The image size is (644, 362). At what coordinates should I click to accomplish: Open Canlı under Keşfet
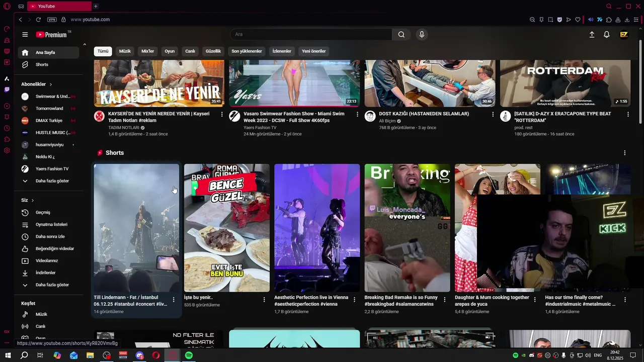[48, 326]
